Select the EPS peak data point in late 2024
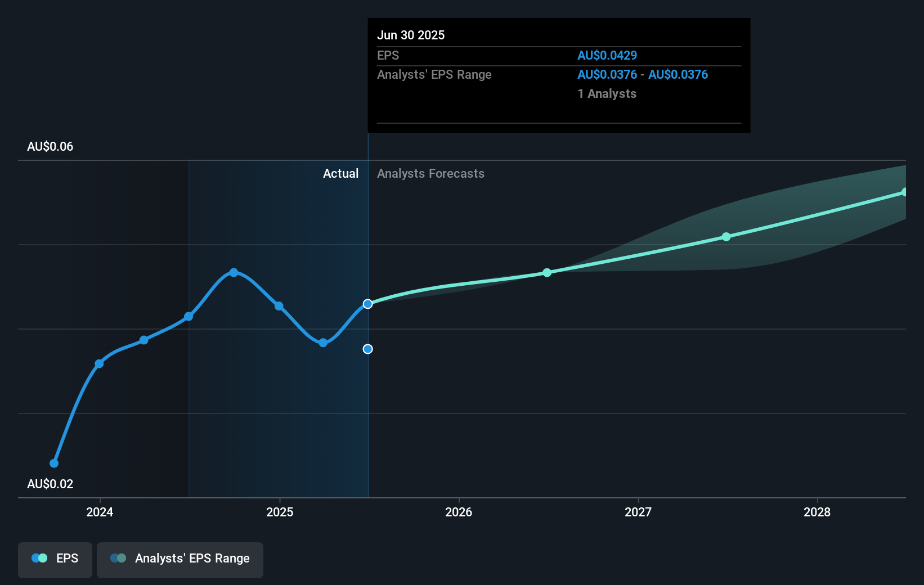Viewport: 924px width, 585px height. (x=234, y=272)
